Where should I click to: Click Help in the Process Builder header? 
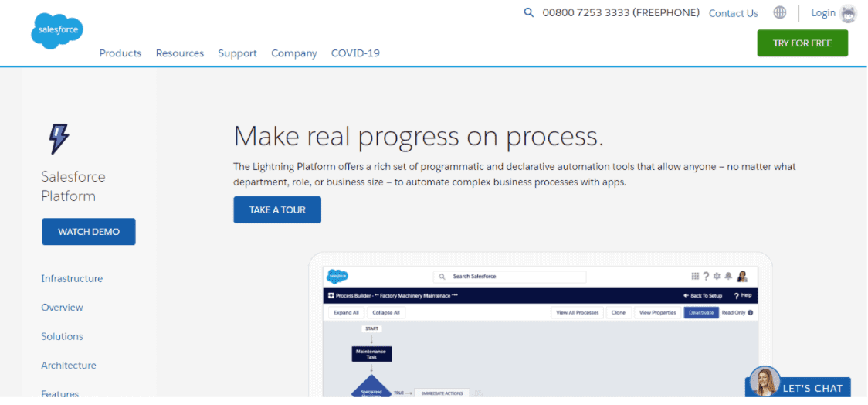click(x=743, y=296)
